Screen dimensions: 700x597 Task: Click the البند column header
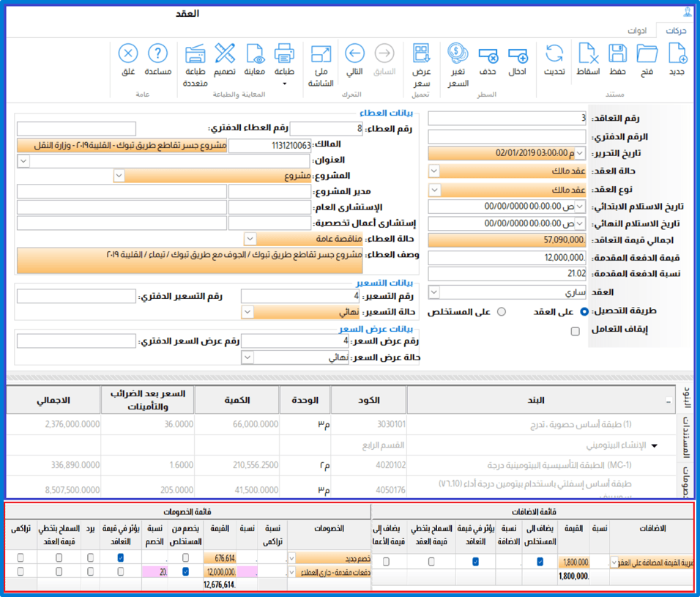541,400
